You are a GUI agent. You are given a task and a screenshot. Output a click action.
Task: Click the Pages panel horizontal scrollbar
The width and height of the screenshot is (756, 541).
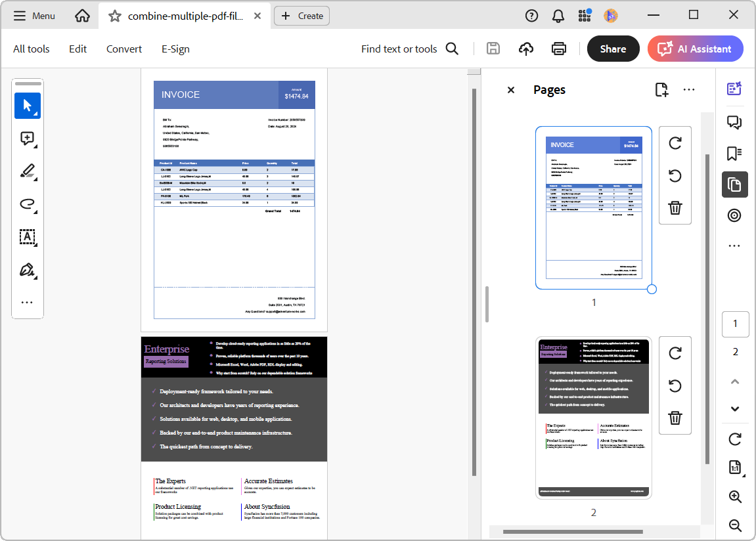573,532
